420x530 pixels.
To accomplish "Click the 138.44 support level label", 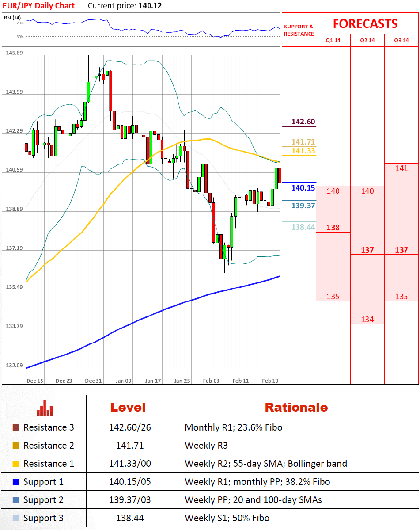I will click(x=303, y=227).
